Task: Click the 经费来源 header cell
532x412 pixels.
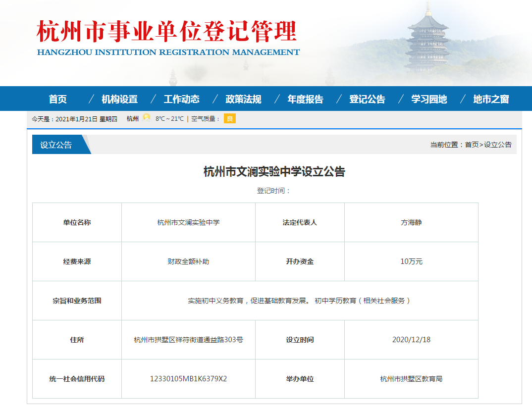Action: 77,261
